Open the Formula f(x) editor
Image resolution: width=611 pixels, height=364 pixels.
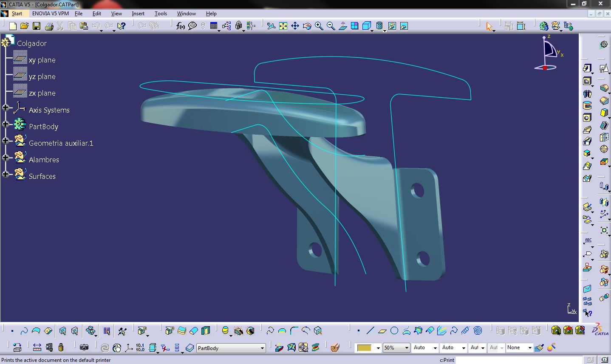(181, 26)
